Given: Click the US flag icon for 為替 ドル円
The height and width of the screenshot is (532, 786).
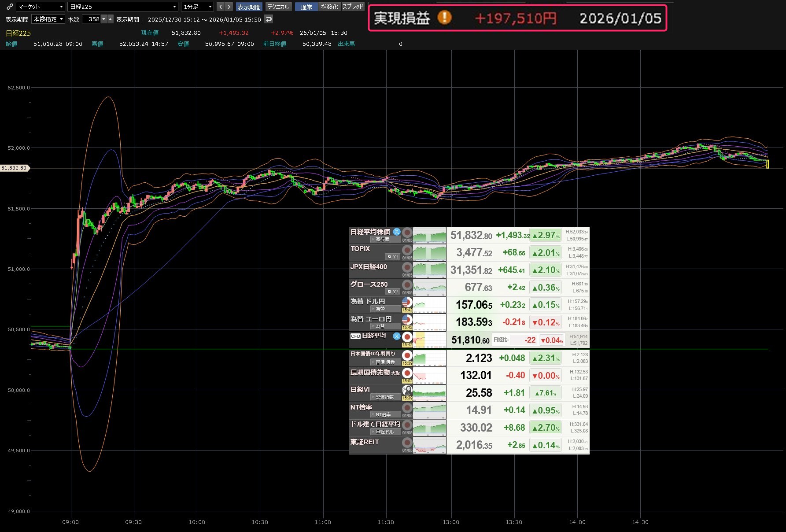Looking at the screenshot, I should (407, 302).
